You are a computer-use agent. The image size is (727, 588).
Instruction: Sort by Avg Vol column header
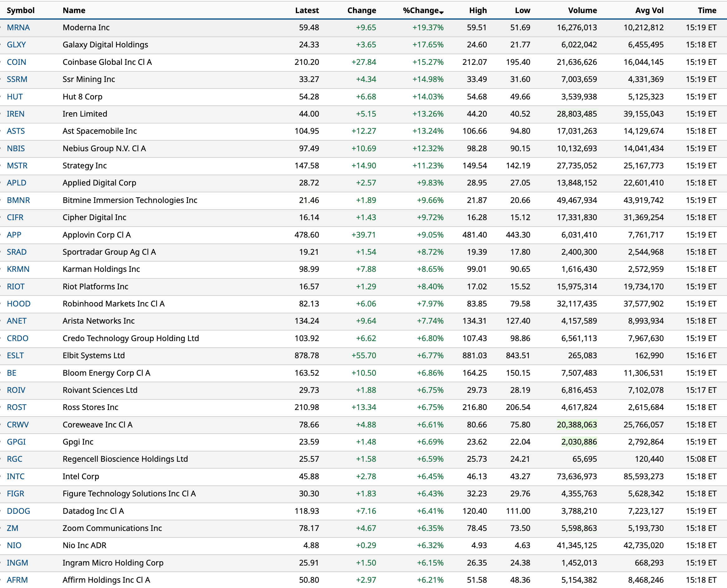click(x=649, y=10)
